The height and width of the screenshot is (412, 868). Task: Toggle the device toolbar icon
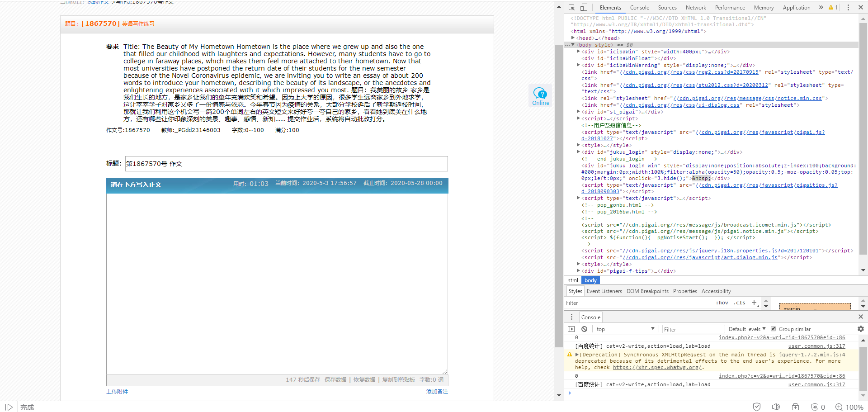[584, 8]
